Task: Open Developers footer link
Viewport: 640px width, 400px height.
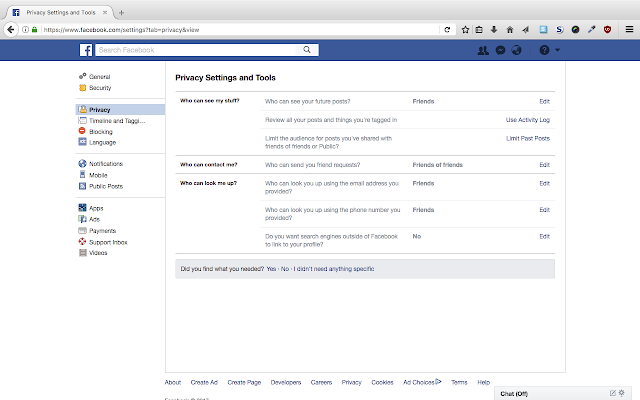Action: pos(286,382)
